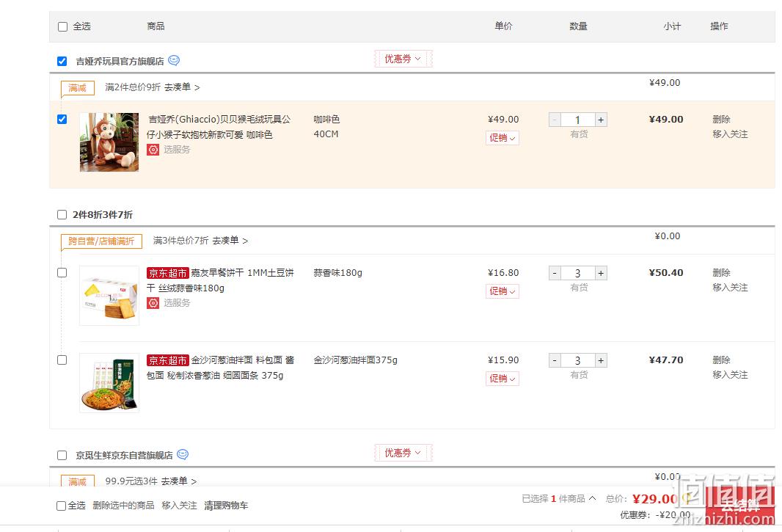782x532 pixels.
Task: Click quantity field of 金沙河葱油拌面
Action: point(578,360)
